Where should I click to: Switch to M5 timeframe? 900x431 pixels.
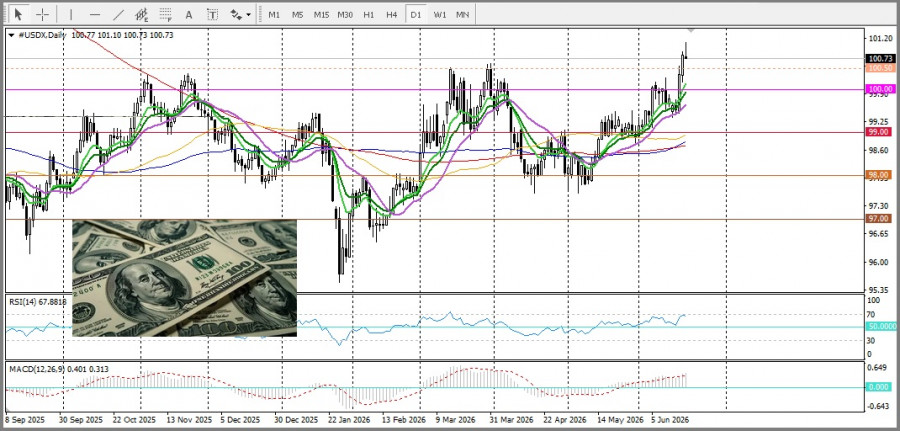[297, 14]
